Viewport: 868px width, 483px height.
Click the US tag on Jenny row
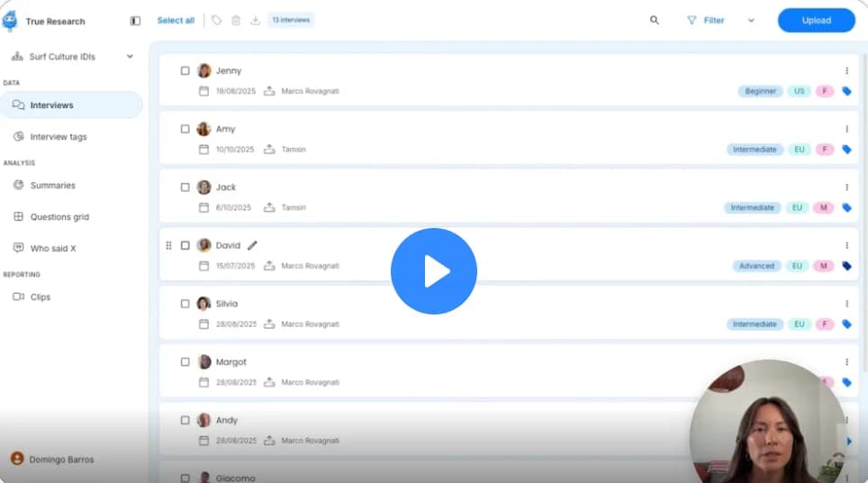click(x=799, y=91)
